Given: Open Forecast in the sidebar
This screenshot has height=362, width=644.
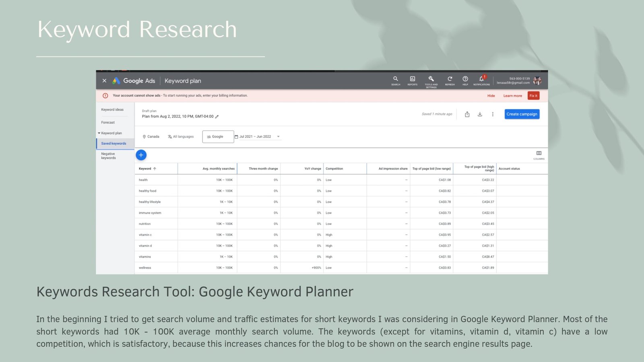Looking at the screenshot, I should click(108, 122).
